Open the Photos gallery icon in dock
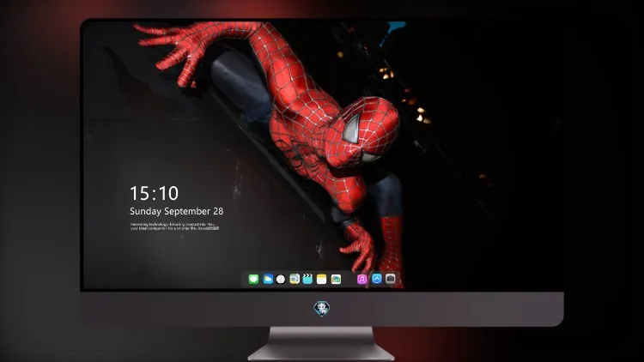This screenshot has height=362, width=644. coord(336,280)
